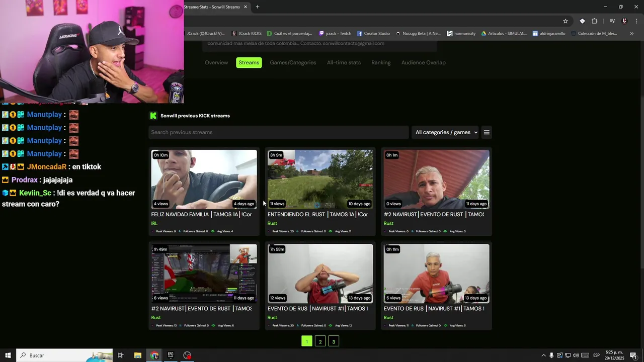Viewport: 644px width, 362px height.
Task: Open the Audience Overlap tab
Action: (424, 63)
